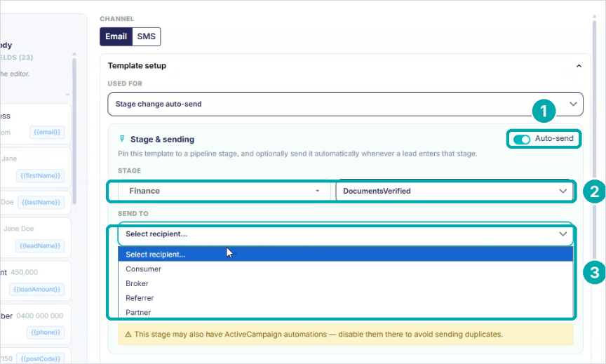
Task: Collapse the Template setup section
Action: (579, 66)
